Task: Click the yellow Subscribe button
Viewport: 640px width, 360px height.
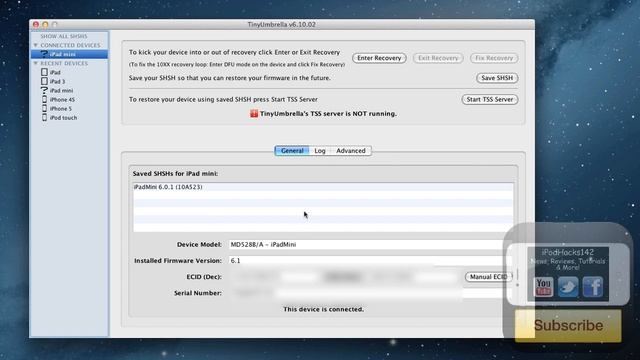Action: click(x=568, y=325)
